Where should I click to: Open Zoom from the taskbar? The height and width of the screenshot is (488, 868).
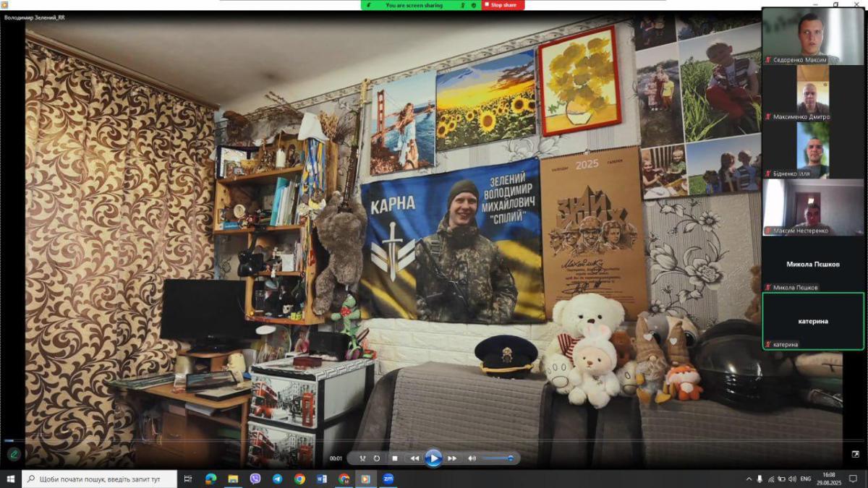coord(388,479)
